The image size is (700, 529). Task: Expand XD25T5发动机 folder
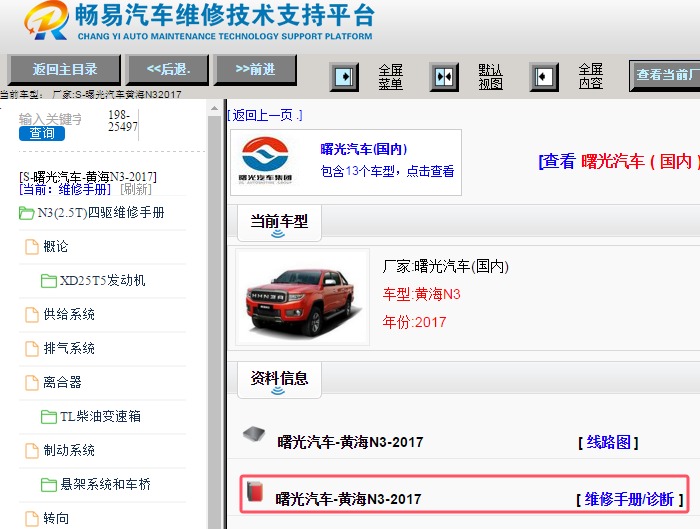click(x=103, y=280)
